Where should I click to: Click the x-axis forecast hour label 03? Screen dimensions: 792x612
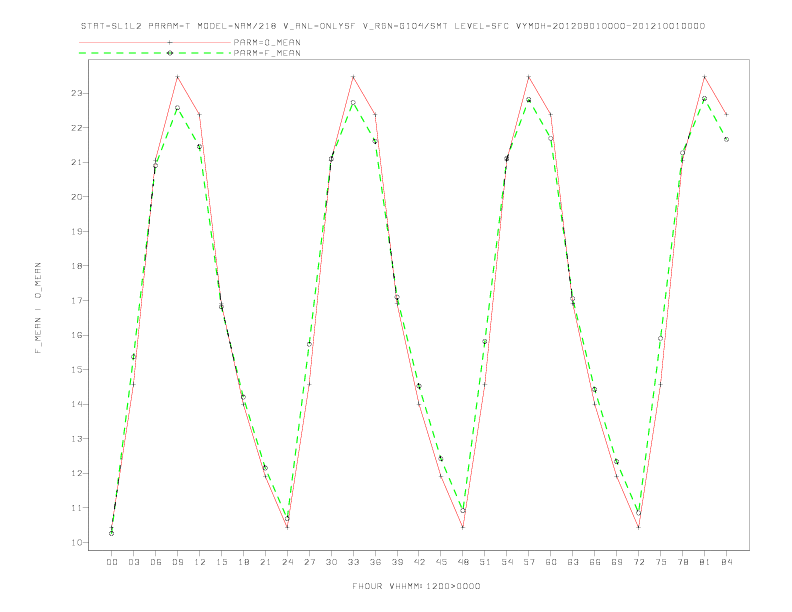133,562
